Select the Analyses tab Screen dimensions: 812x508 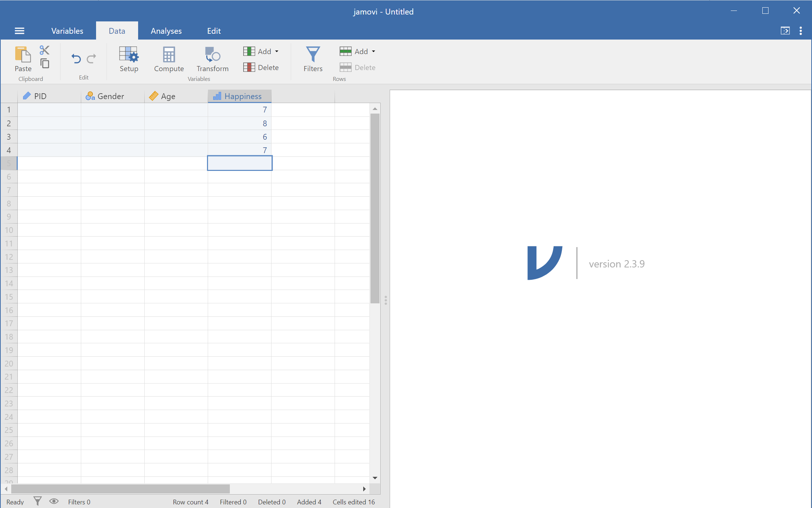coord(165,31)
